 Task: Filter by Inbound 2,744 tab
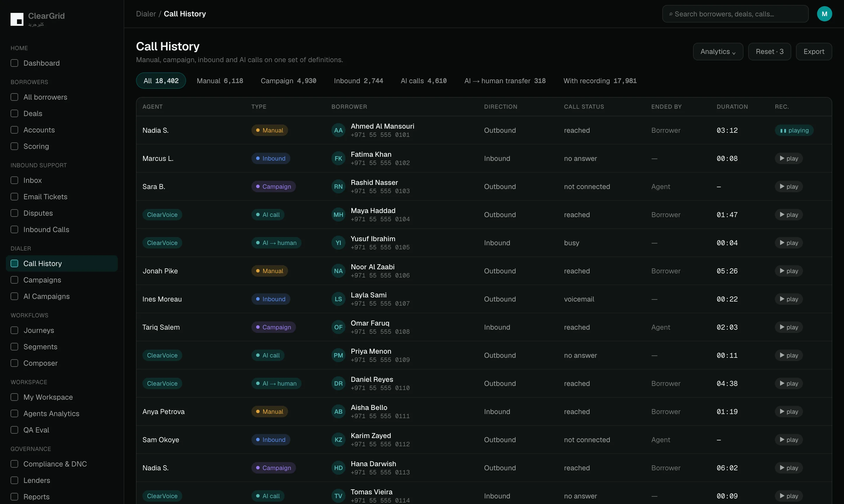point(358,81)
